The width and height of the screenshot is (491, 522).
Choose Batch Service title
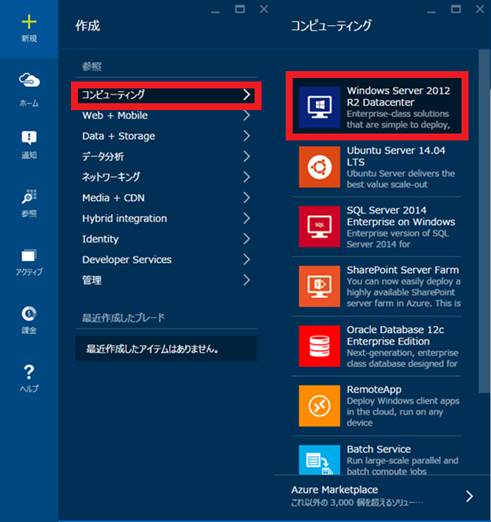379,449
